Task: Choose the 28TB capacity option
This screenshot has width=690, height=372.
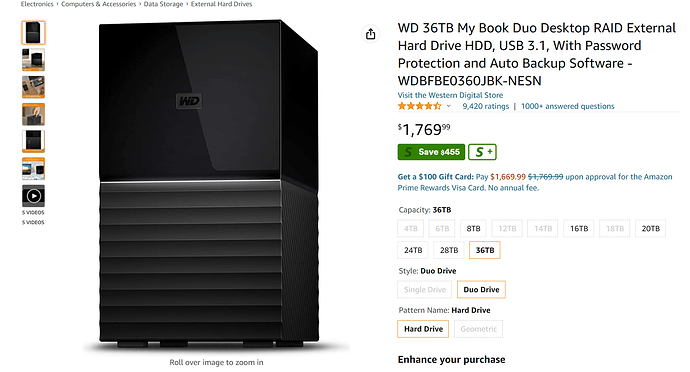Action: pos(449,250)
